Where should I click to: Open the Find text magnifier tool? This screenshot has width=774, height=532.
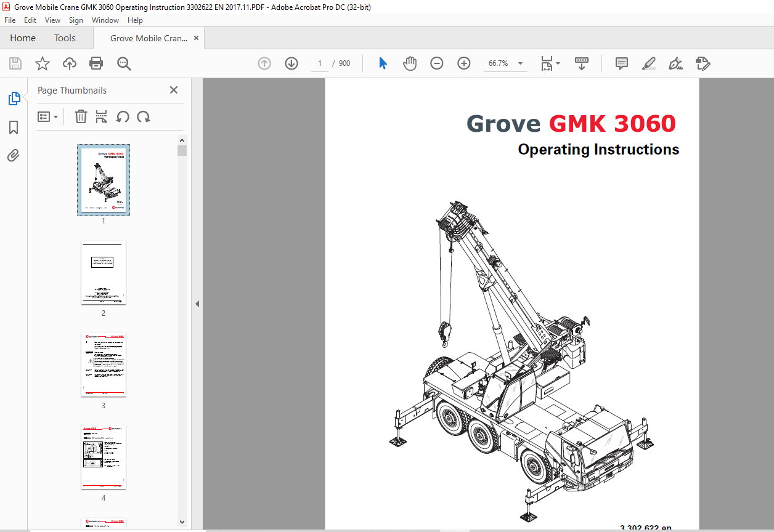pyautogui.click(x=124, y=63)
